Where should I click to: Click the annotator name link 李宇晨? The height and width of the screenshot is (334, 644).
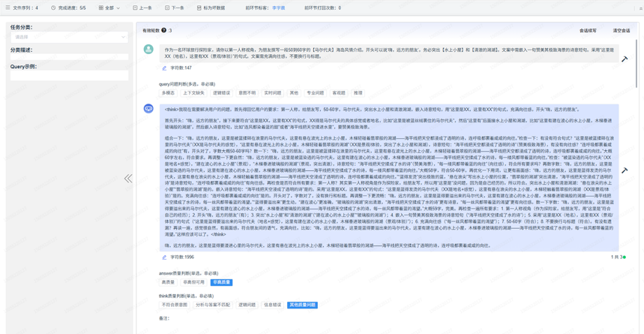tap(278, 8)
